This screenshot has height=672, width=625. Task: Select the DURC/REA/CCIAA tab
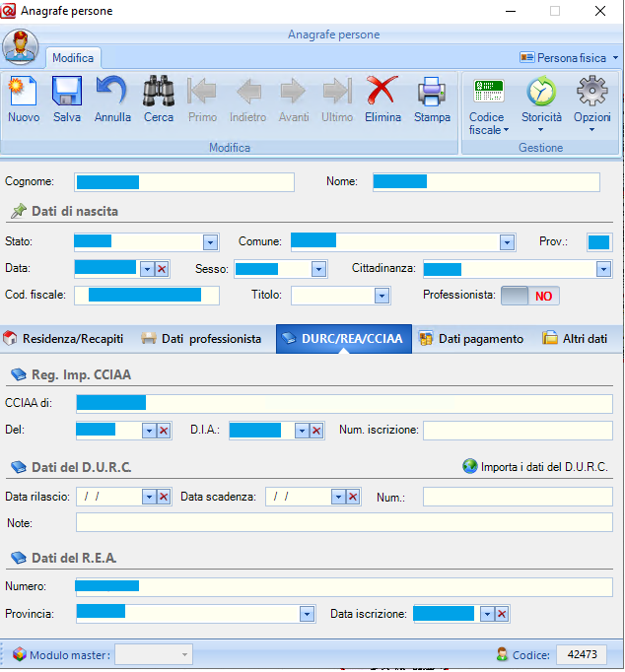click(344, 339)
